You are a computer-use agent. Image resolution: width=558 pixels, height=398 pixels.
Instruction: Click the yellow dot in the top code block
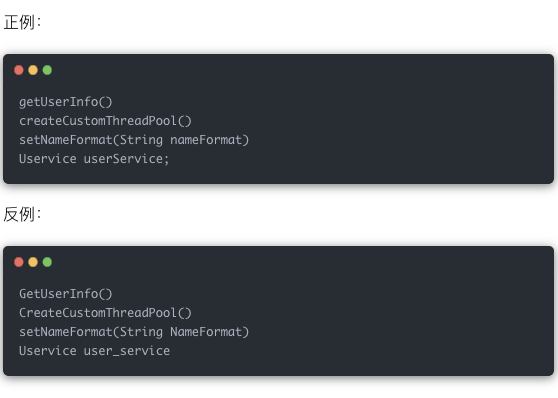pyautogui.click(x=33, y=70)
